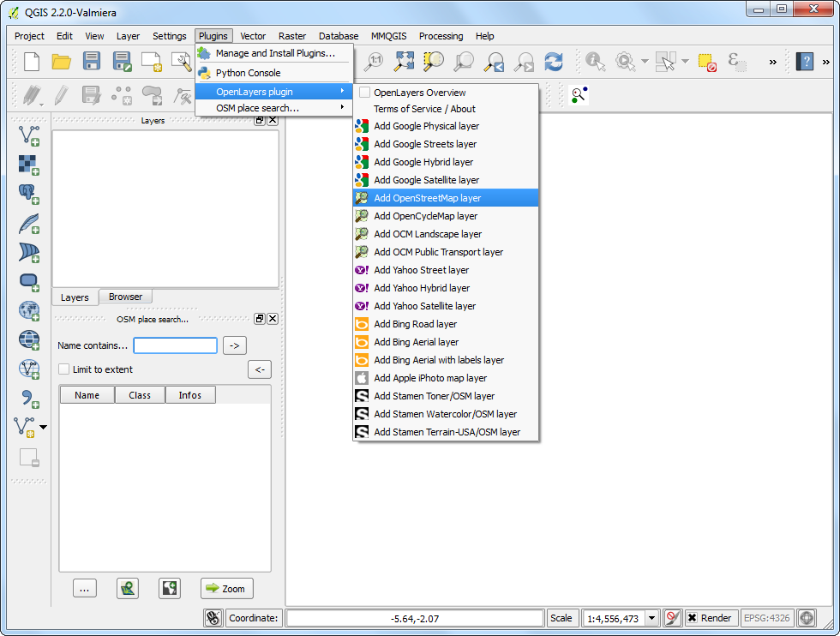Click the <- button

click(x=260, y=369)
